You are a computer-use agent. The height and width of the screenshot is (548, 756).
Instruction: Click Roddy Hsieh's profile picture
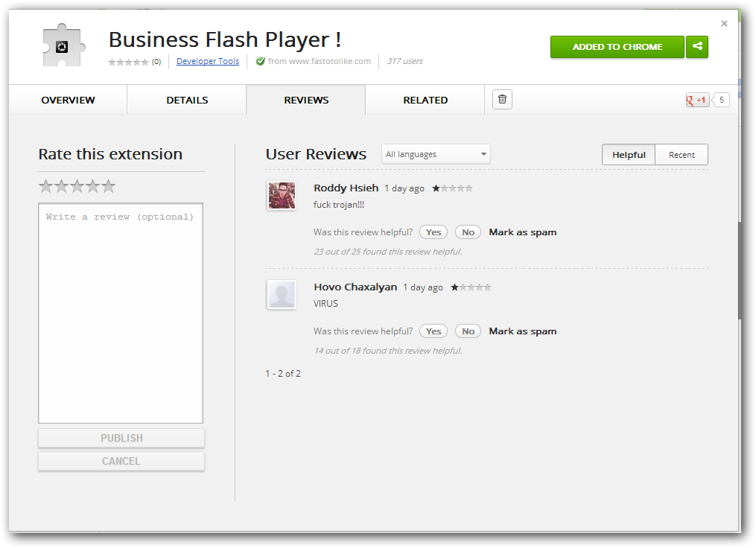pos(282,196)
